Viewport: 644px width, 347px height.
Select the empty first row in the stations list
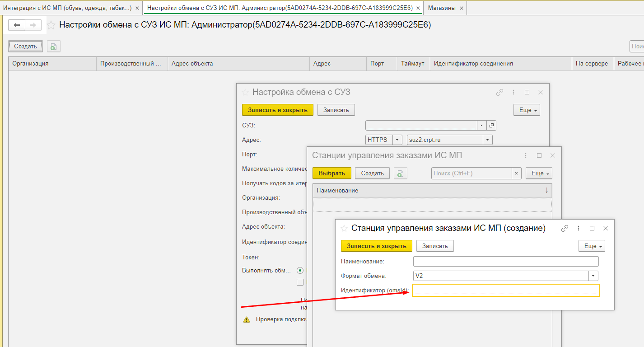click(x=432, y=205)
